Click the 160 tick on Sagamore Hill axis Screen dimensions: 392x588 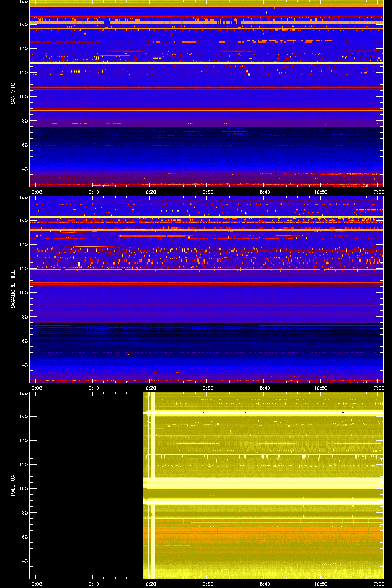coord(23,220)
